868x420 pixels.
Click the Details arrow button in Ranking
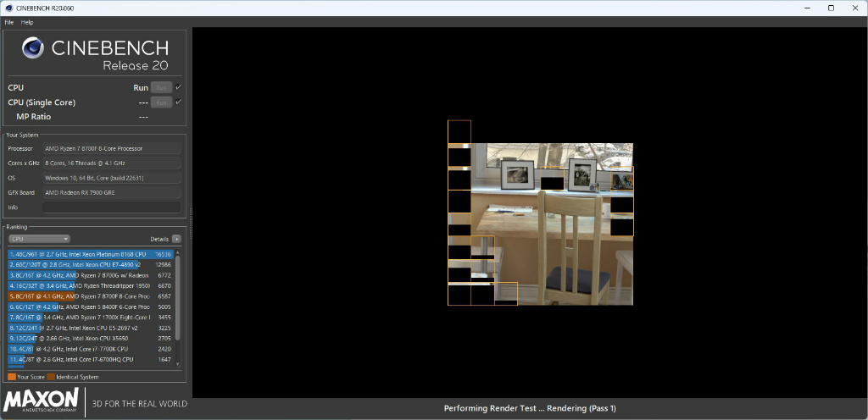[x=176, y=240]
